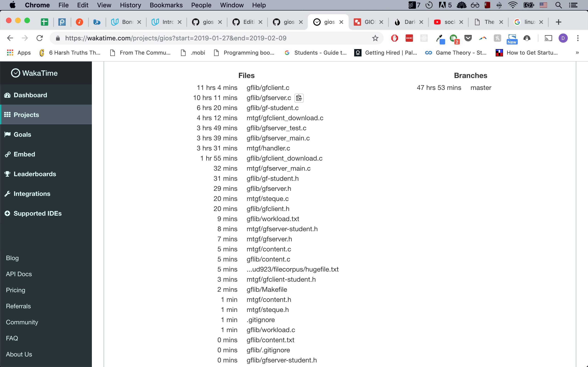
Task: Reload the page with the refresh button
Action: pyautogui.click(x=40, y=38)
